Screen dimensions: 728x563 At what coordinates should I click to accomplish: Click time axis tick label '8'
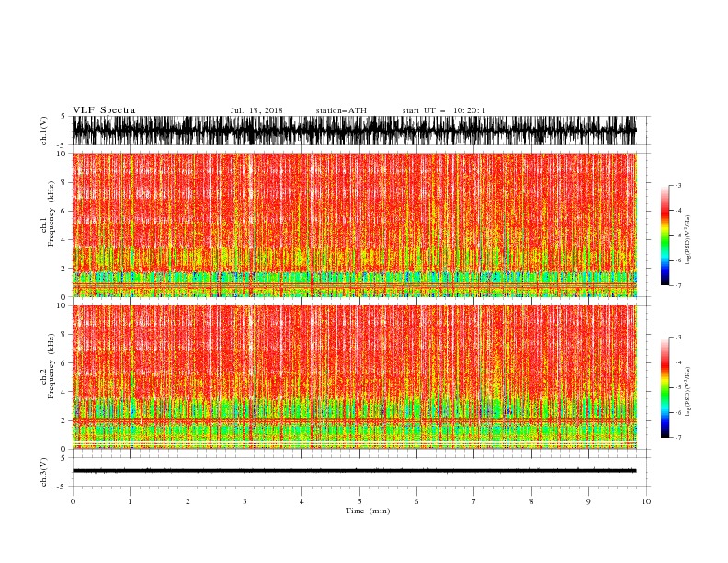[531, 501]
